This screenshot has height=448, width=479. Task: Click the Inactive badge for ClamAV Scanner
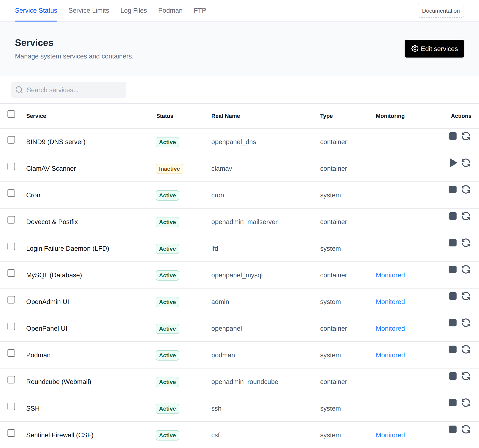169,169
